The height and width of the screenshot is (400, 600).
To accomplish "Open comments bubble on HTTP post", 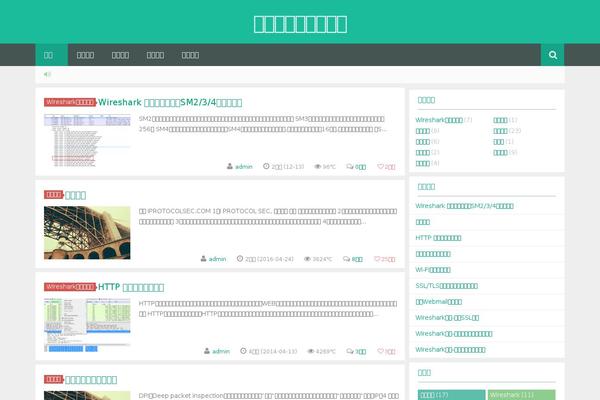I will point(349,351).
